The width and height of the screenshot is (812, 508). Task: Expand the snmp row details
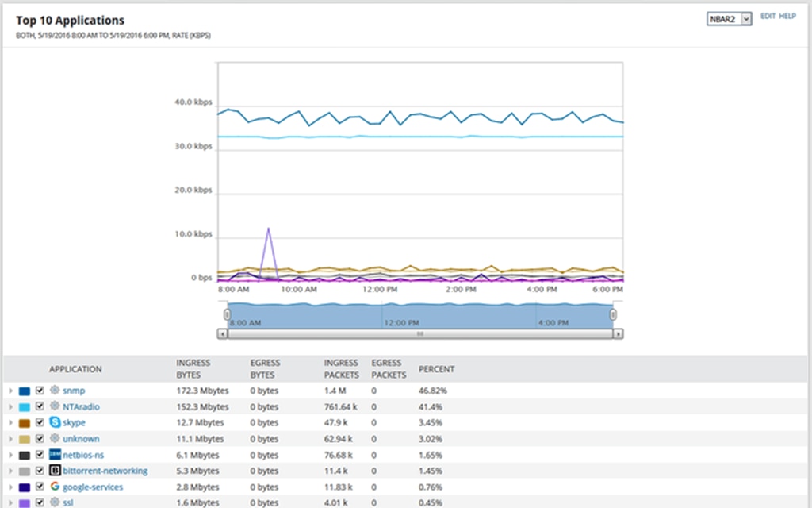(x=10, y=390)
